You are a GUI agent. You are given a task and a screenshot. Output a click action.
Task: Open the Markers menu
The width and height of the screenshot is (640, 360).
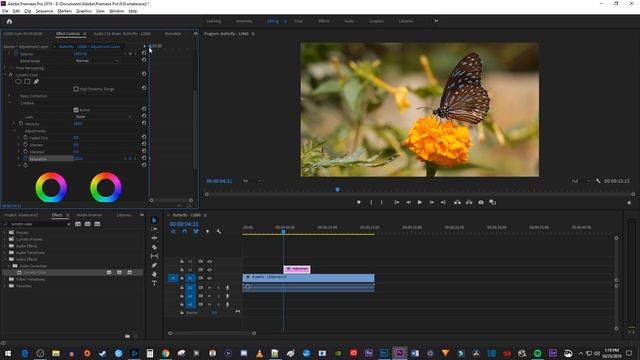(x=64, y=11)
